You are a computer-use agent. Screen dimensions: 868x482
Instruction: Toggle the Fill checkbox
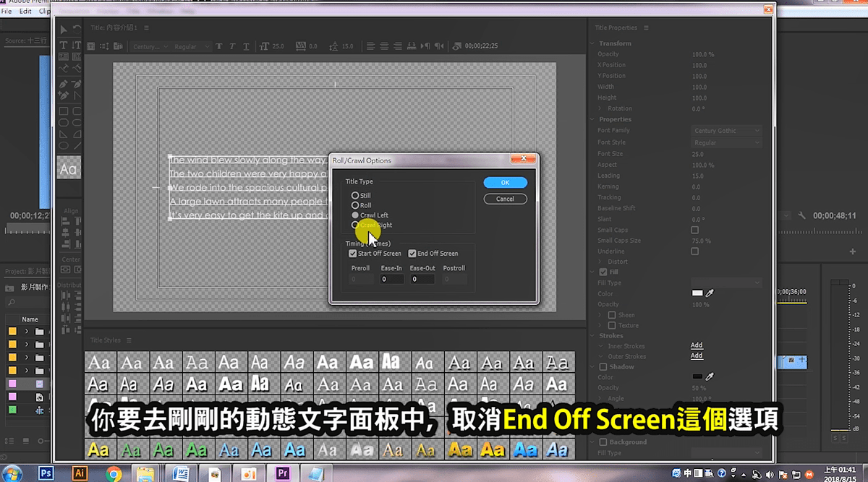point(603,272)
